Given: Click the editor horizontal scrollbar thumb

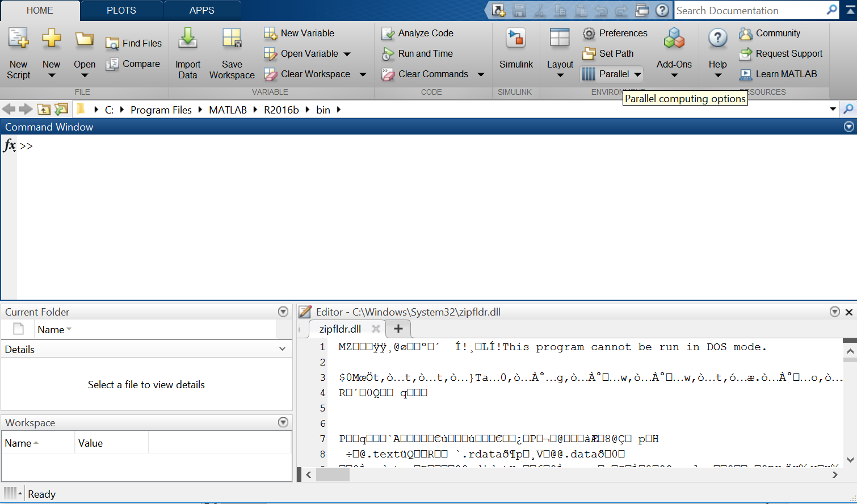Looking at the screenshot, I should [x=333, y=474].
